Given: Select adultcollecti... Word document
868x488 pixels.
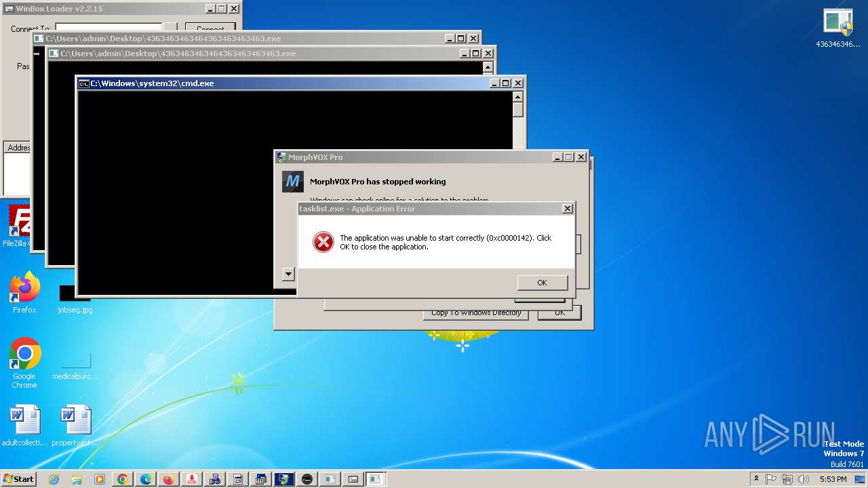Looking at the screenshot, I should point(24,426).
